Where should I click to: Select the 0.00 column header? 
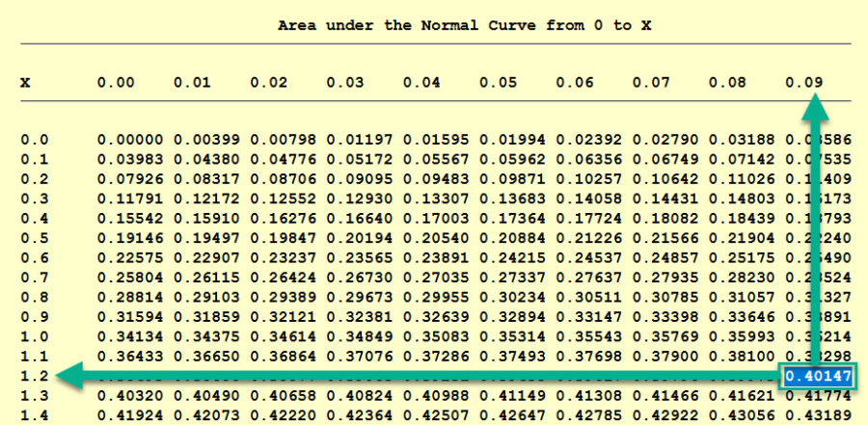116,83
